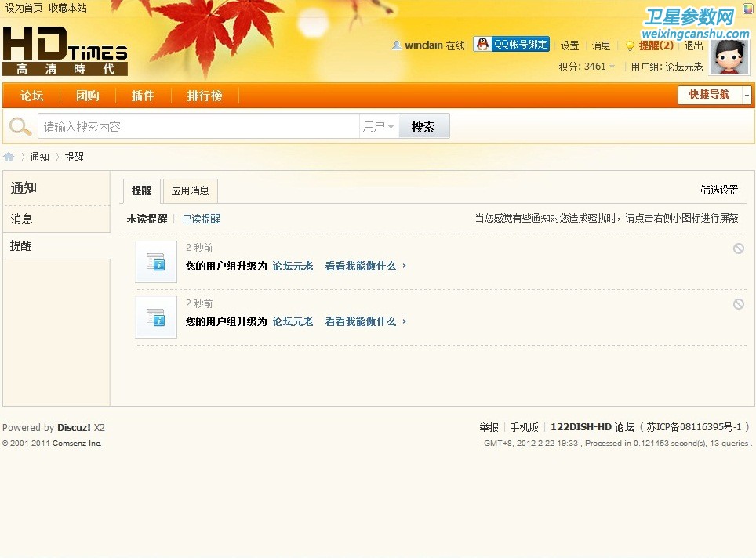Click the second notification's system message icon
The height and width of the screenshot is (558, 756).
pos(156,317)
